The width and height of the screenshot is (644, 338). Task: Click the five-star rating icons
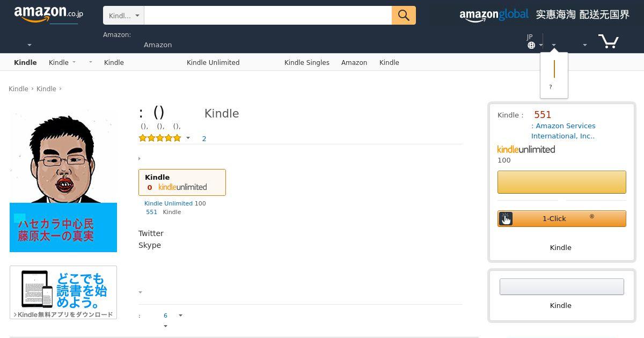(x=160, y=138)
